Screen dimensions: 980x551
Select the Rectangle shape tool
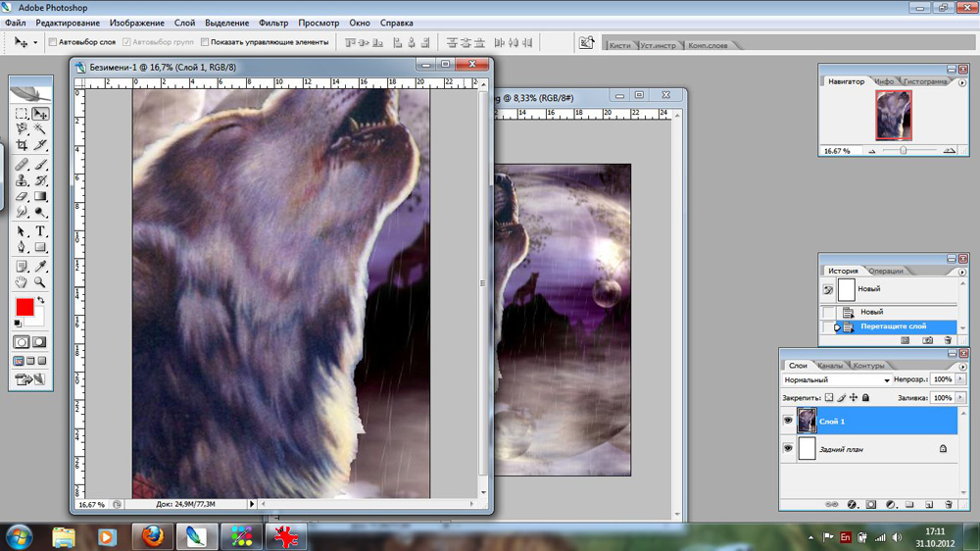(40, 247)
